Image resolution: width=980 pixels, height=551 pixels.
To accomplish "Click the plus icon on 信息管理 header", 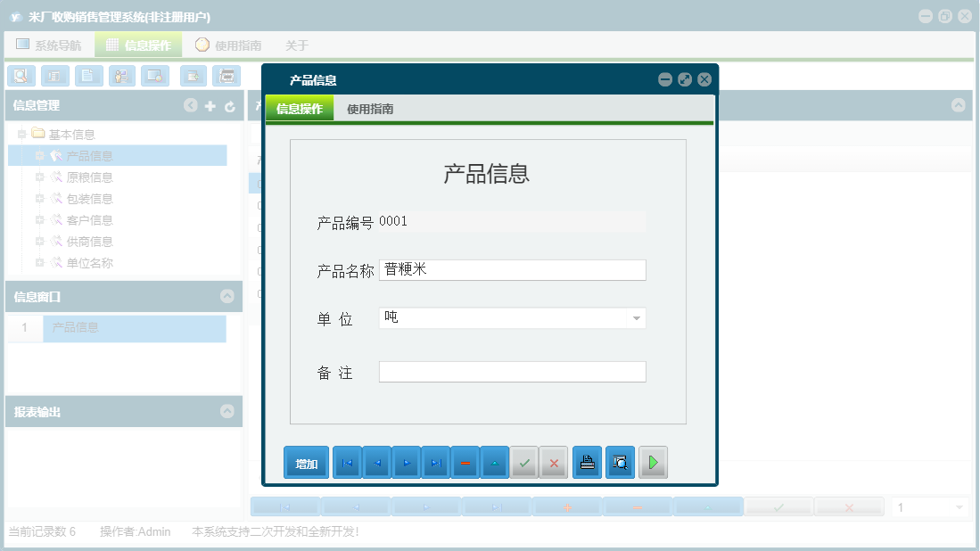I will pyautogui.click(x=210, y=105).
